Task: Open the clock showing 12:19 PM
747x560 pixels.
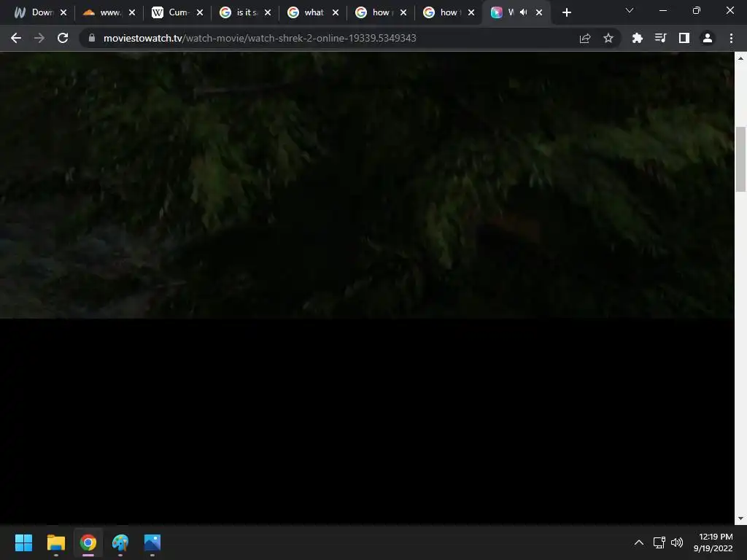Action: pyautogui.click(x=713, y=542)
